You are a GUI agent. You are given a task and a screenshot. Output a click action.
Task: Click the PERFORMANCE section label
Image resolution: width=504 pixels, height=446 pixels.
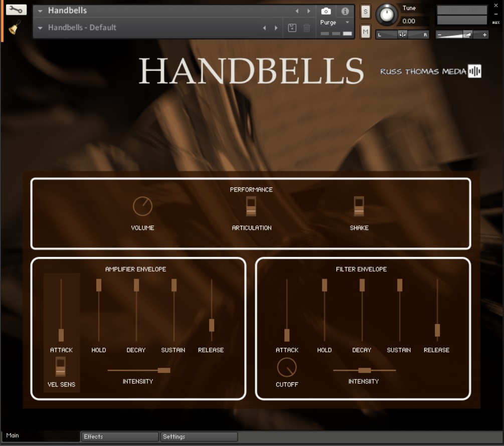click(251, 190)
